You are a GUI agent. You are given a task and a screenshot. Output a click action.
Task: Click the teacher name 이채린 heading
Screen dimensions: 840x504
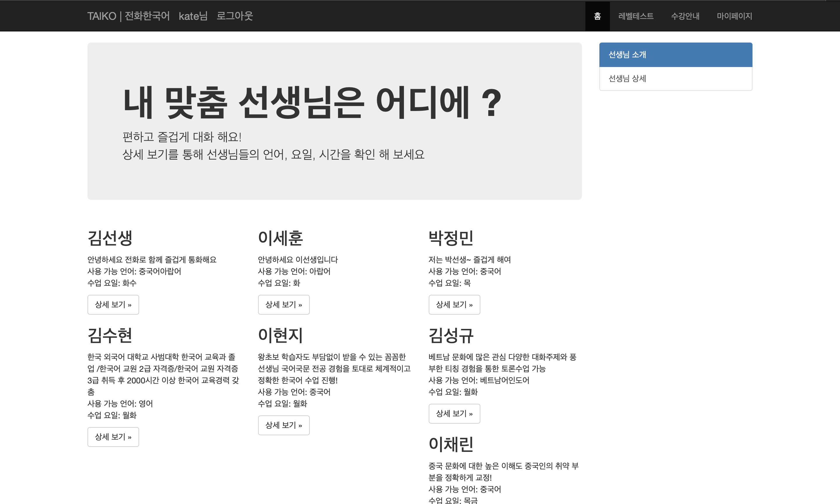click(451, 444)
